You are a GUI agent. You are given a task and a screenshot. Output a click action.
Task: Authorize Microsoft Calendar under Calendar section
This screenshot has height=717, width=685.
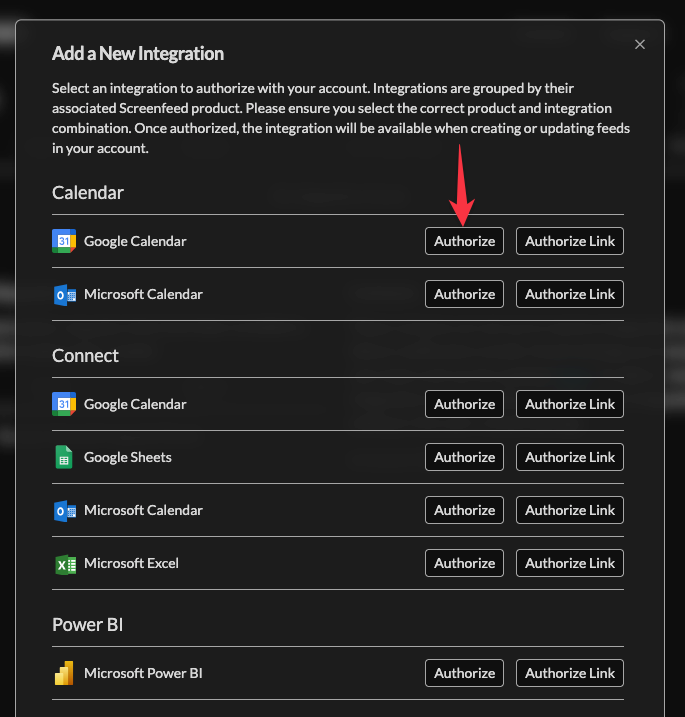[x=464, y=294]
